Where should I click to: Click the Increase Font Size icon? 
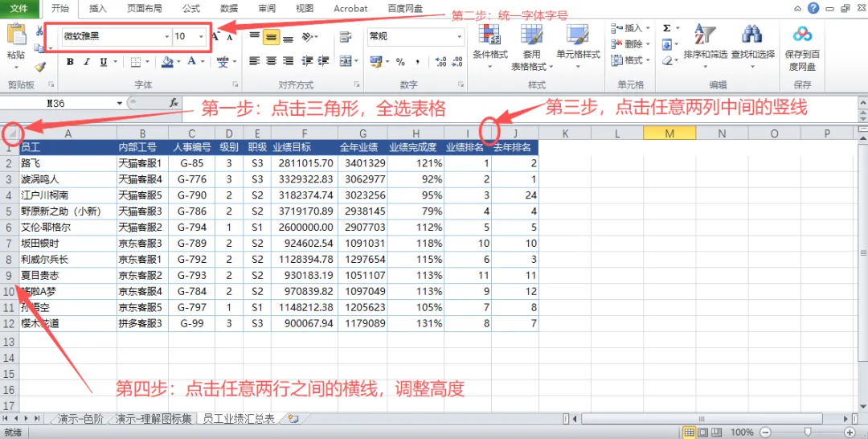[216, 36]
